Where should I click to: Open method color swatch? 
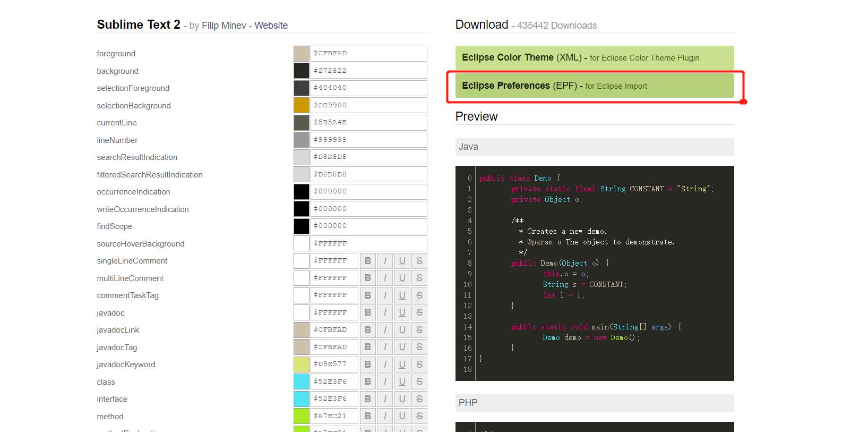tap(302, 416)
